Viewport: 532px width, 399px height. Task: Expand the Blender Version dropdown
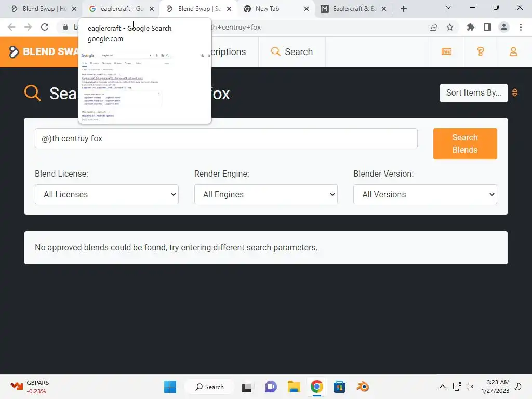(425, 194)
